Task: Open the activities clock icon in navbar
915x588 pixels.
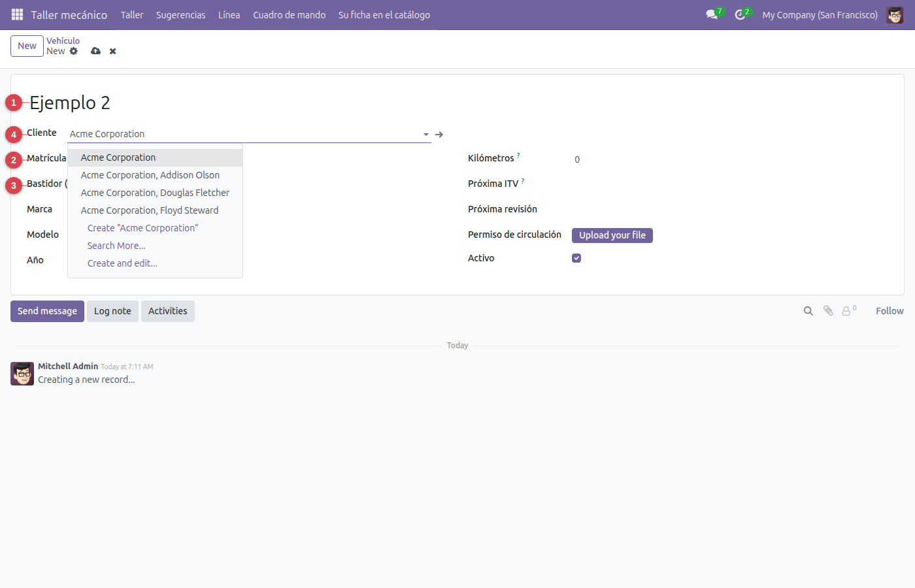Action: coord(740,14)
